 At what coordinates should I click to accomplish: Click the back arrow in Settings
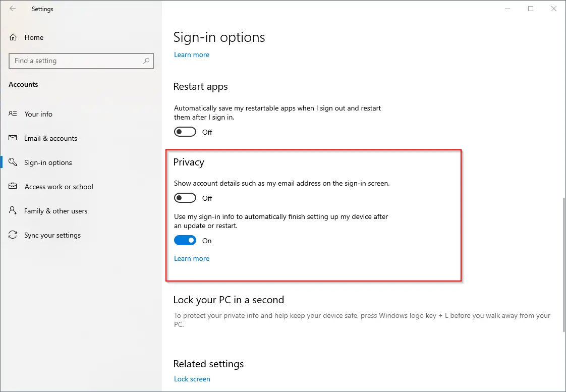13,9
